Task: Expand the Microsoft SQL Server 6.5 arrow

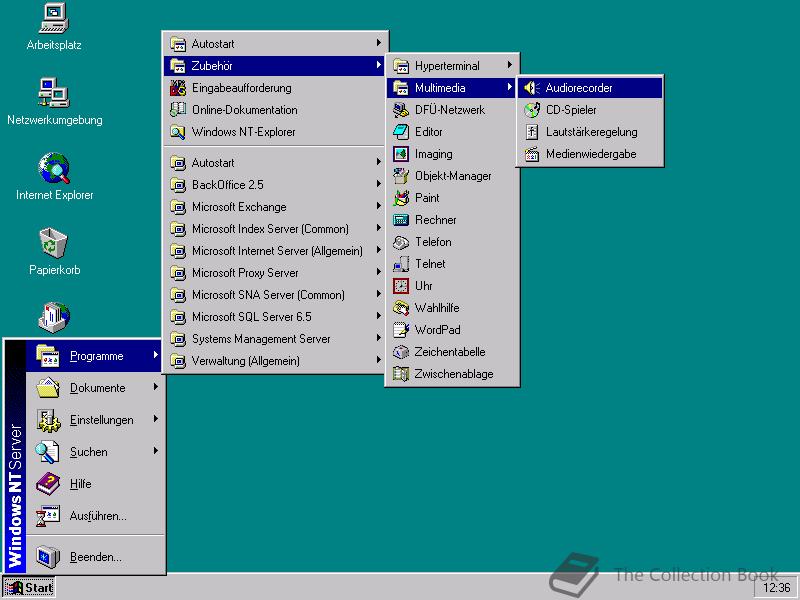Action: click(379, 316)
